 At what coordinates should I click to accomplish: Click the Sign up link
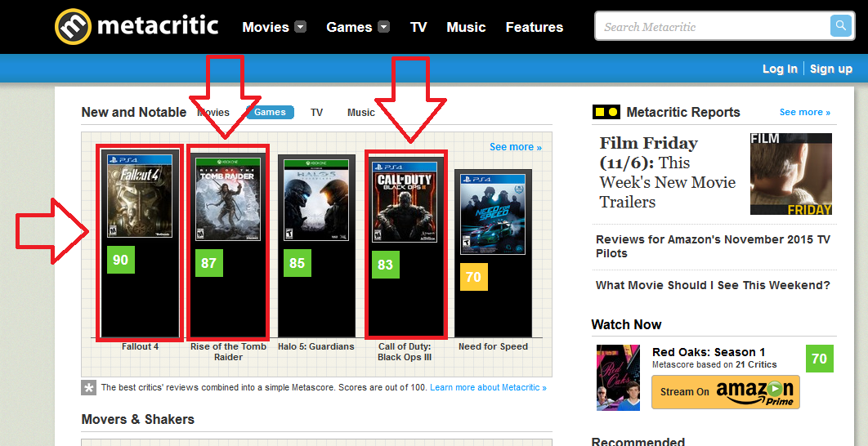831,69
